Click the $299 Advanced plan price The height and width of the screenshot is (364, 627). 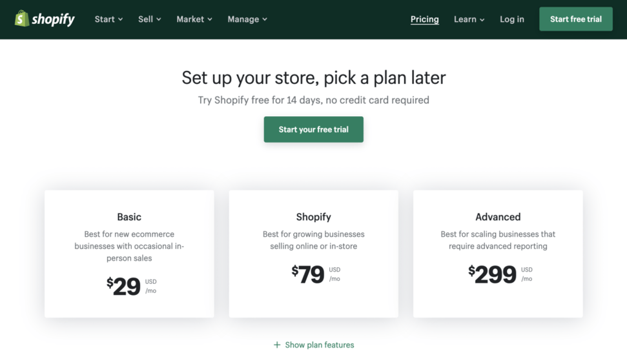coord(493,274)
